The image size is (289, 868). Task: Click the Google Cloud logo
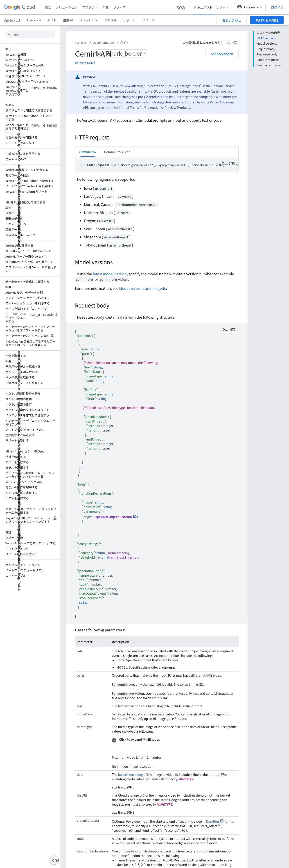click(x=19, y=7)
